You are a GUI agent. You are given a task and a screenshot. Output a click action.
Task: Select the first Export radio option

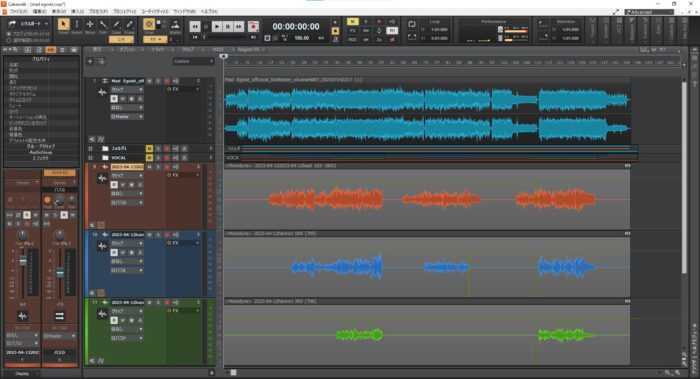click(x=8, y=34)
